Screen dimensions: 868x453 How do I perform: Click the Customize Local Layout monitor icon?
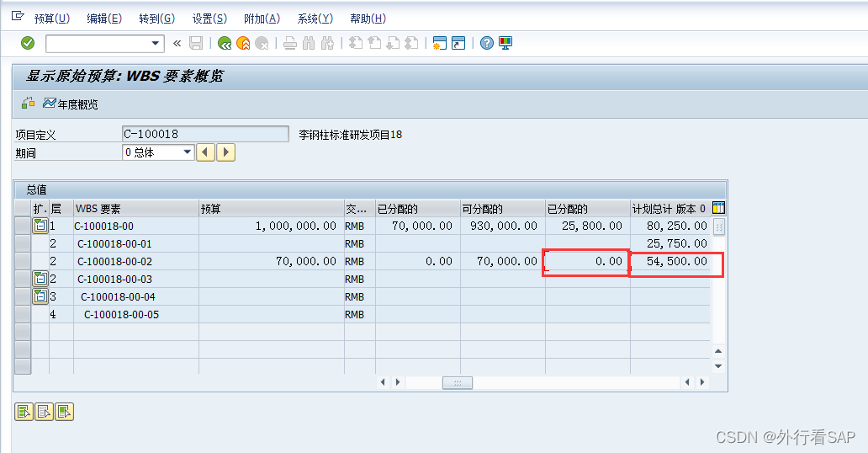coord(505,43)
